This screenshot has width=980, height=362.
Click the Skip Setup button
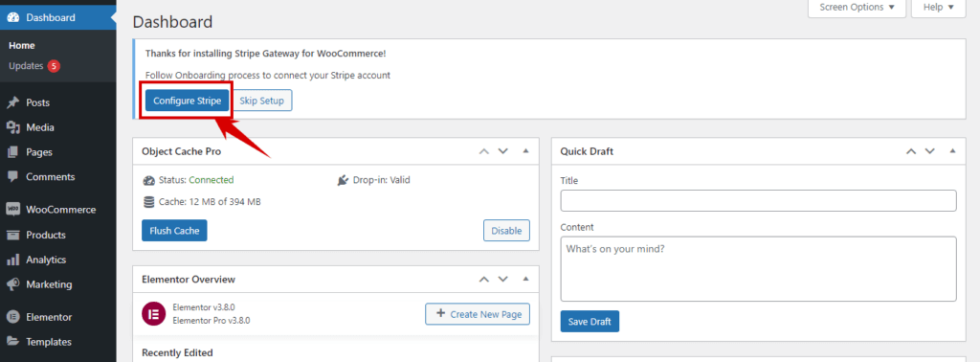point(262,101)
